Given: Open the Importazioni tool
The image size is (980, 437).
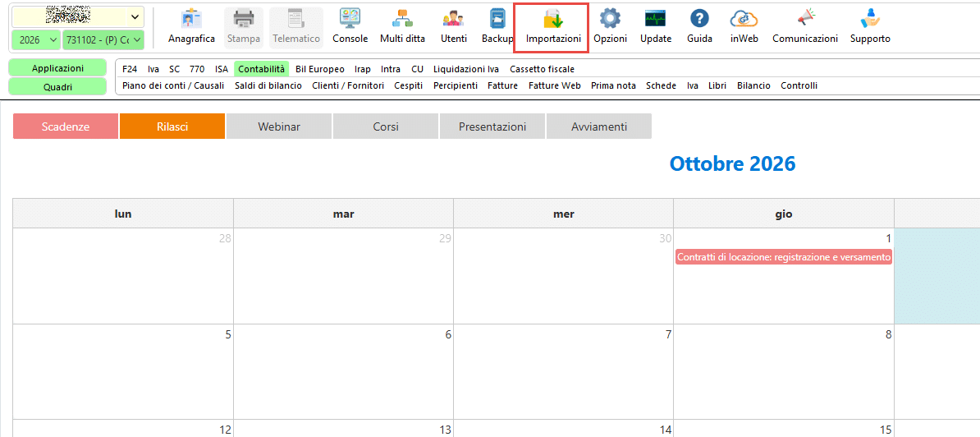Looking at the screenshot, I should [553, 27].
